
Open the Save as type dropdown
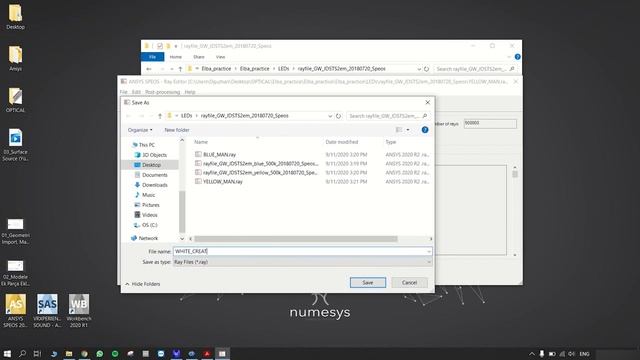(302, 262)
